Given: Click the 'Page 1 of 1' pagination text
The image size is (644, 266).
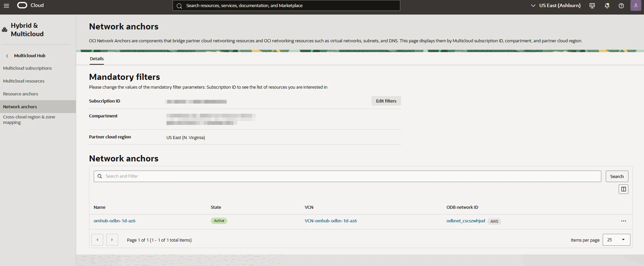Looking at the screenshot, I should (159, 240).
